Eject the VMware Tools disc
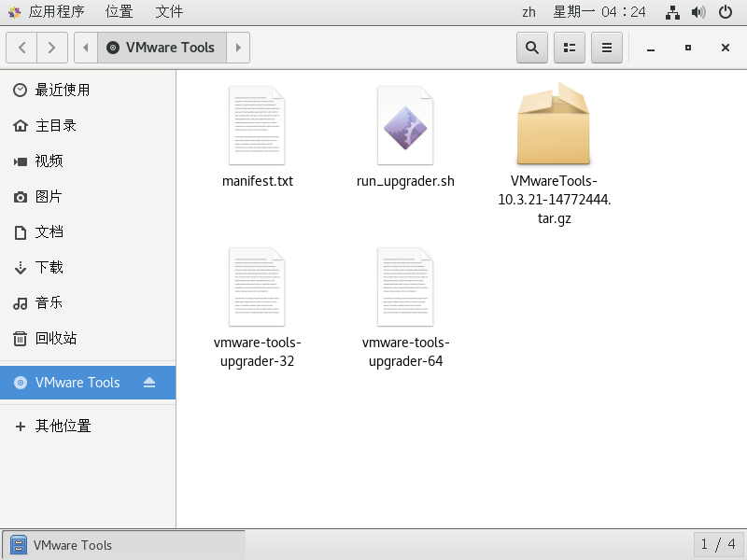 [x=149, y=383]
